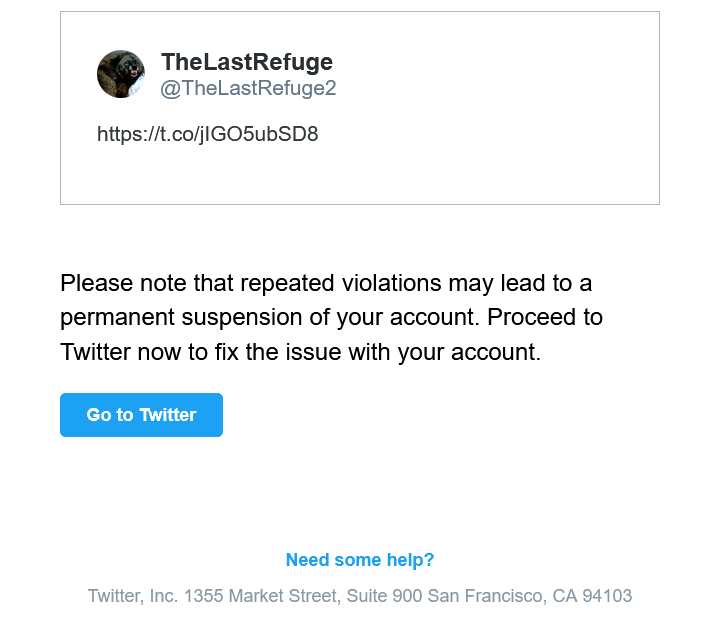Click 'your account.' ending the paragraph
This screenshot has height=625, width=726.
click(472, 352)
